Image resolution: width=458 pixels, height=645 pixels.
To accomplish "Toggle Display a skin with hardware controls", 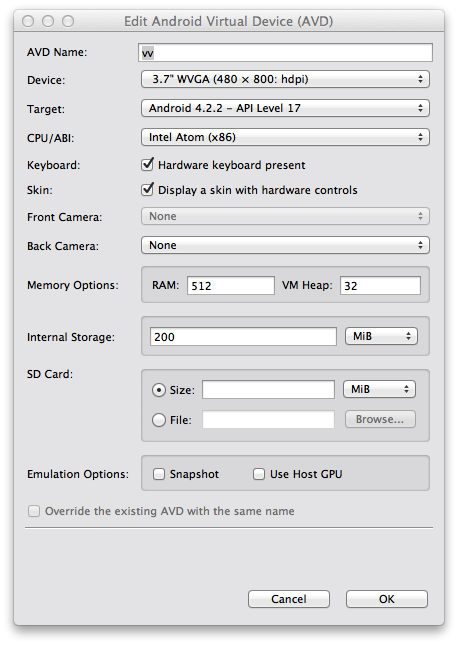I will (147, 190).
